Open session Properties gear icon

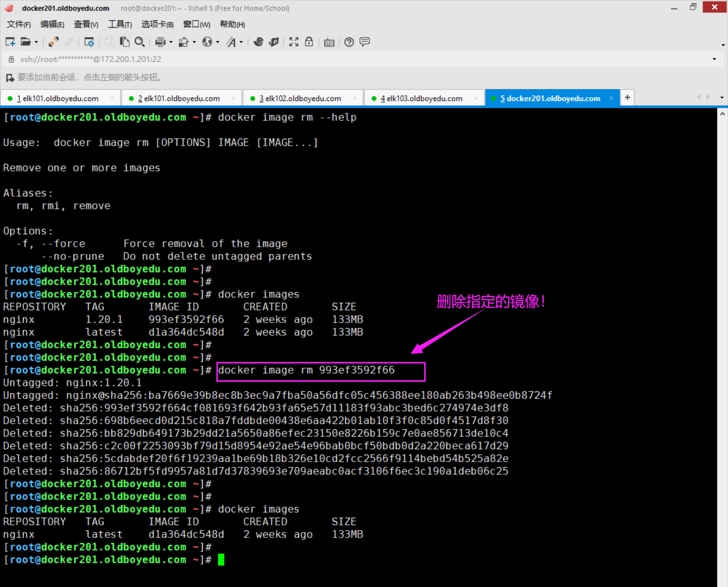tap(89, 42)
